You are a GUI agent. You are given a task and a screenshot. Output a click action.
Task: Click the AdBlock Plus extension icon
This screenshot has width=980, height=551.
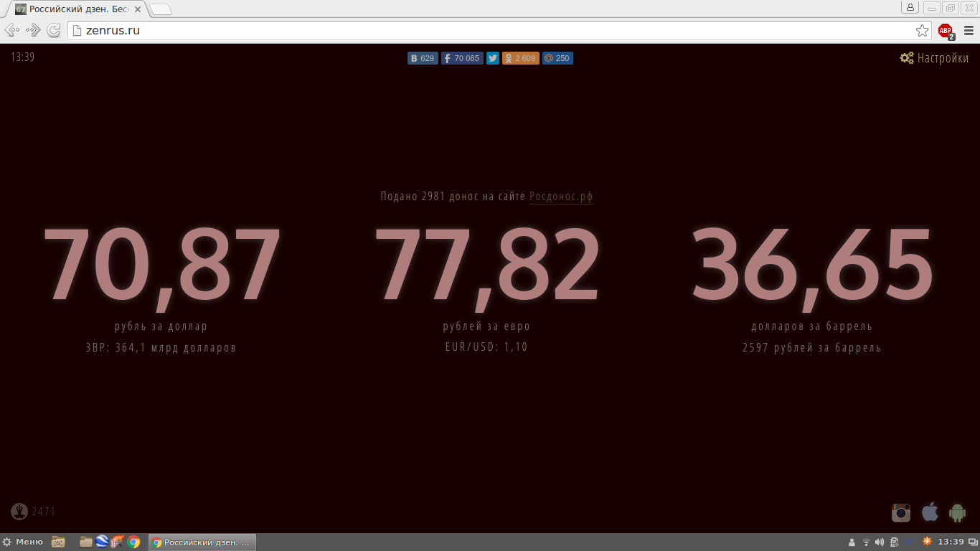click(x=946, y=31)
